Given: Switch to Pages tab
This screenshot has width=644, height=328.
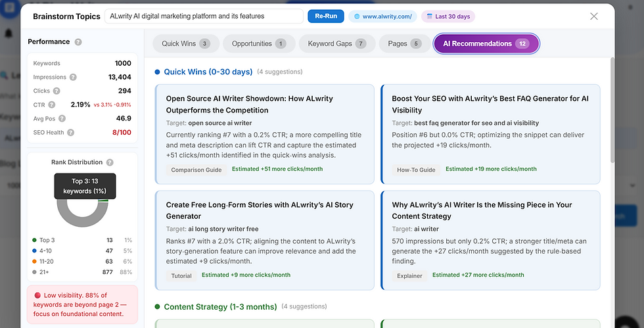Looking at the screenshot, I should coord(405,43).
